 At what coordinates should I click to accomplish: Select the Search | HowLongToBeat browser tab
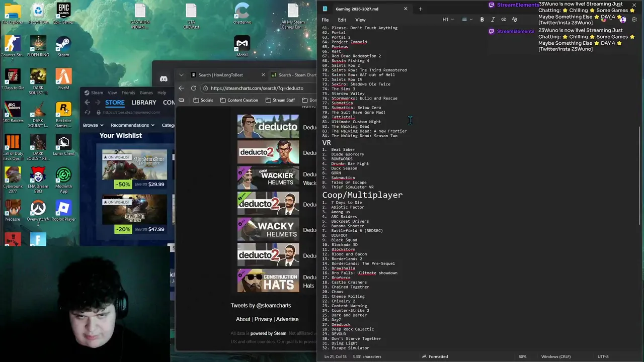click(227, 75)
